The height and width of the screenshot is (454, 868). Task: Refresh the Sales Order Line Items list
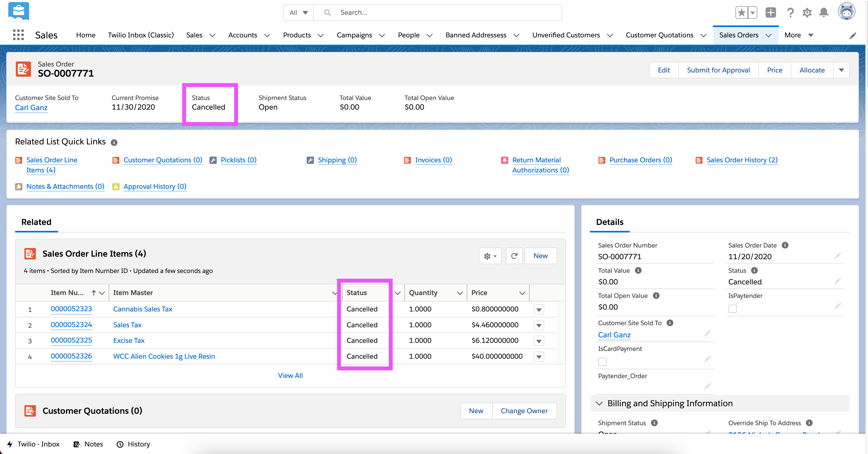514,256
